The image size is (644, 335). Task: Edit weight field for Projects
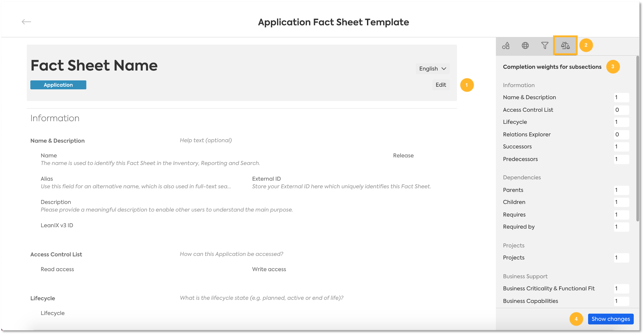pyautogui.click(x=621, y=258)
